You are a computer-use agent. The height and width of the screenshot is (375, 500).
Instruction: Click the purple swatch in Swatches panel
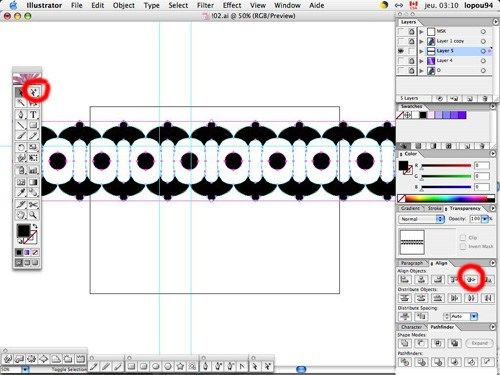(x=462, y=115)
